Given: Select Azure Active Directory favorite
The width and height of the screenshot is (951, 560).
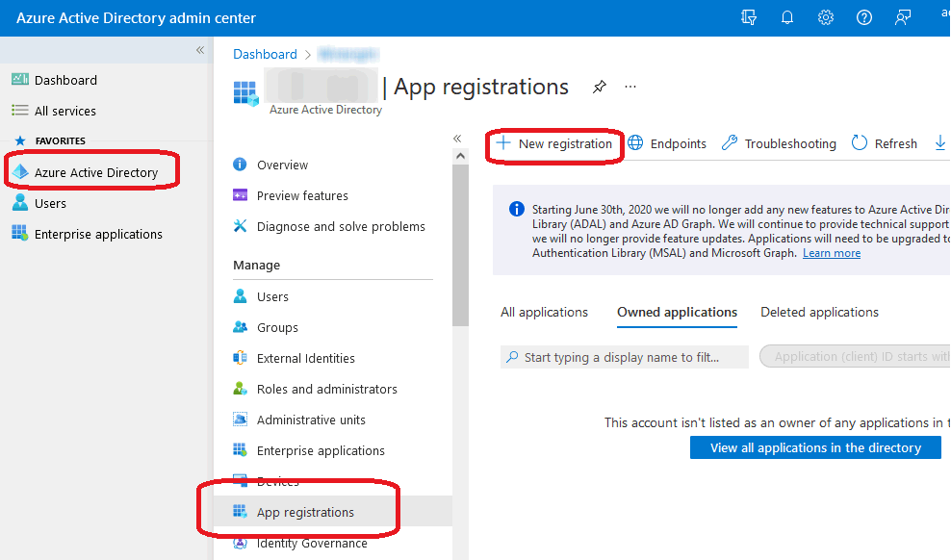Looking at the screenshot, I should 96,173.
